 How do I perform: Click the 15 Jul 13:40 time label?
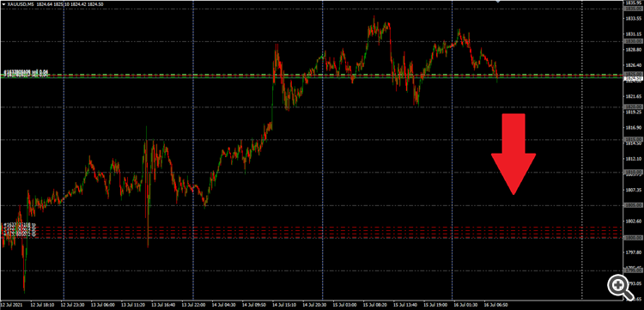404,306
